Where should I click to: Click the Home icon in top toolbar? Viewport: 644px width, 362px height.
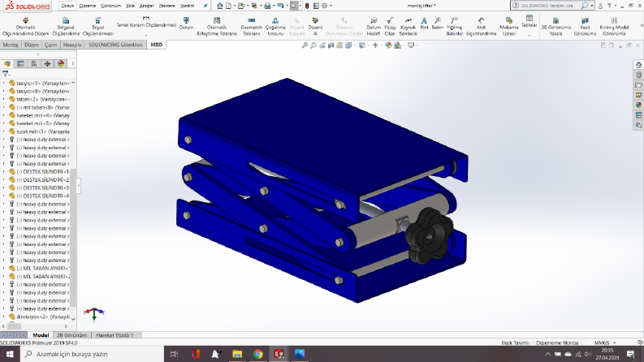(220, 6)
